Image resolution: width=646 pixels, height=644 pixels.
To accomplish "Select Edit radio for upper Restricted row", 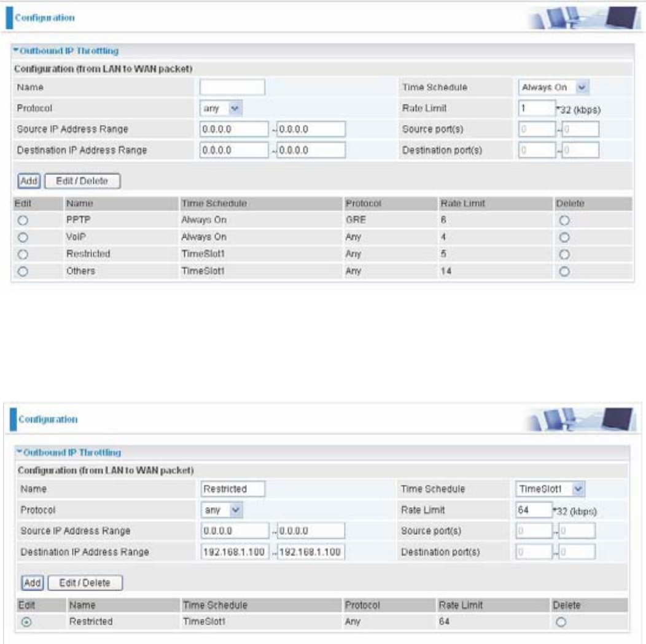I will (23, 255).
